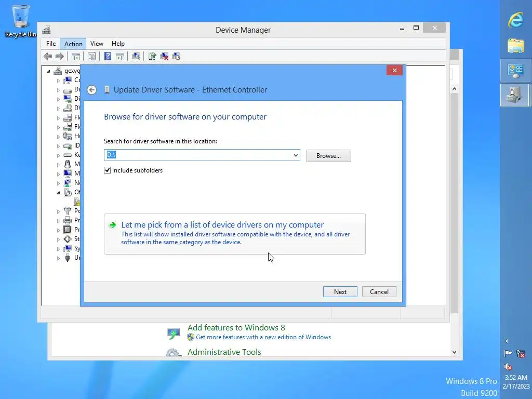Click the Forward arrow in Device Manager toolbar

59,56
